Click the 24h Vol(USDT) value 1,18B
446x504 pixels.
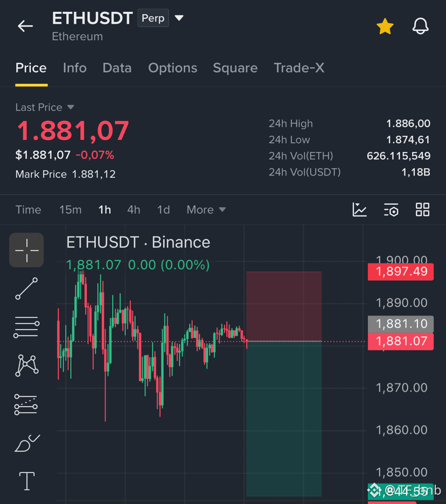[x=416, y=172]
